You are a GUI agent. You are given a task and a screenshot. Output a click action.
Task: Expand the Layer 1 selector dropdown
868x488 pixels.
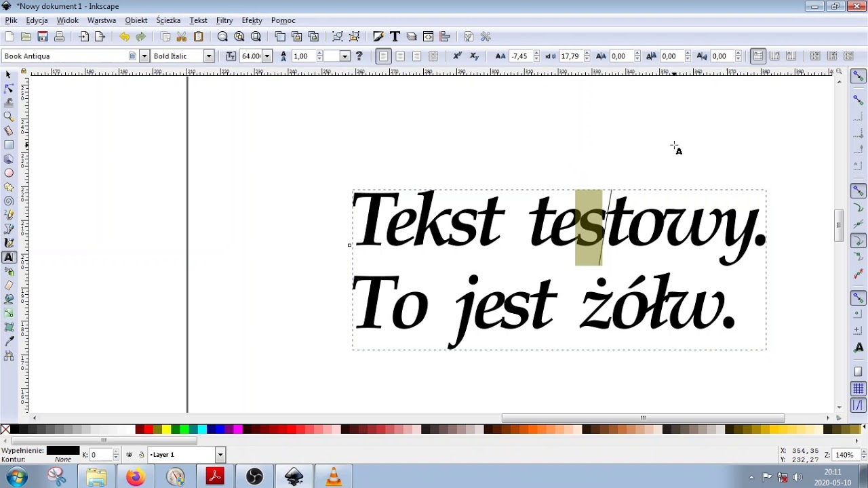tap(220, 455)
